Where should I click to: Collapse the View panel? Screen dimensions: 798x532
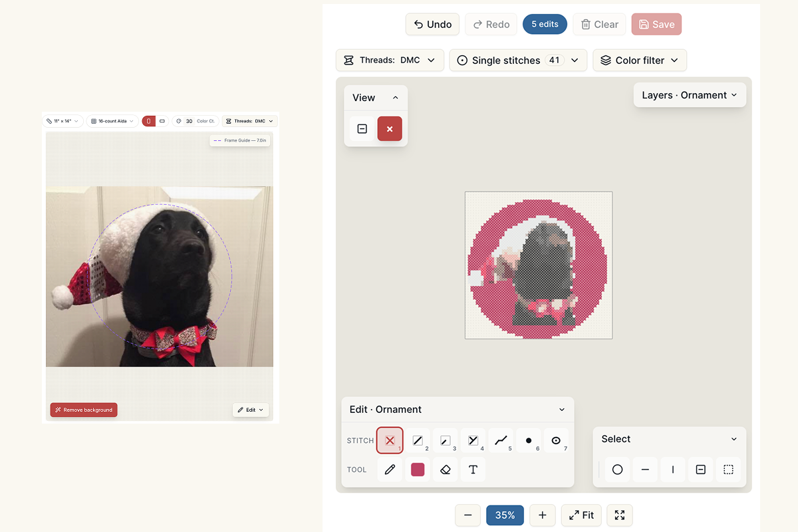click(396, 98)
